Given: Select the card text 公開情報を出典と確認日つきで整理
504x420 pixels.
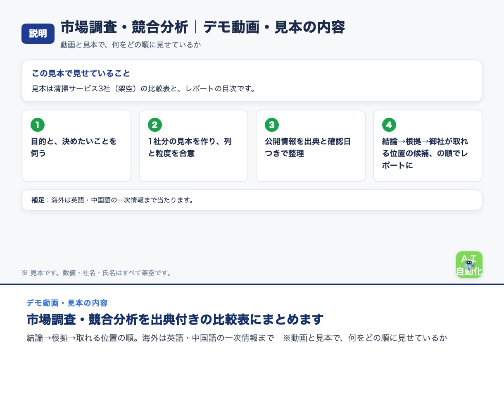Looking at the screenshot, I should (308, 147).
